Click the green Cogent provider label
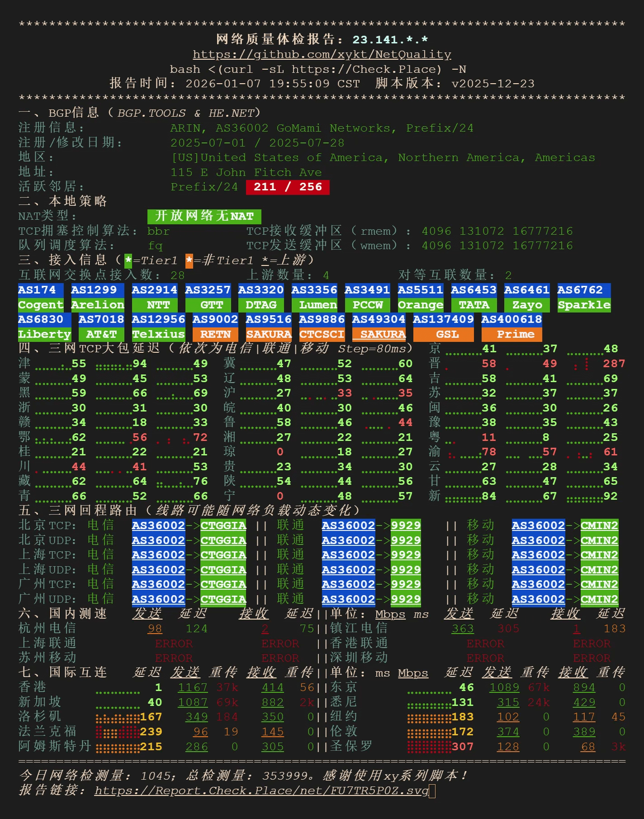 click(41, 305)
